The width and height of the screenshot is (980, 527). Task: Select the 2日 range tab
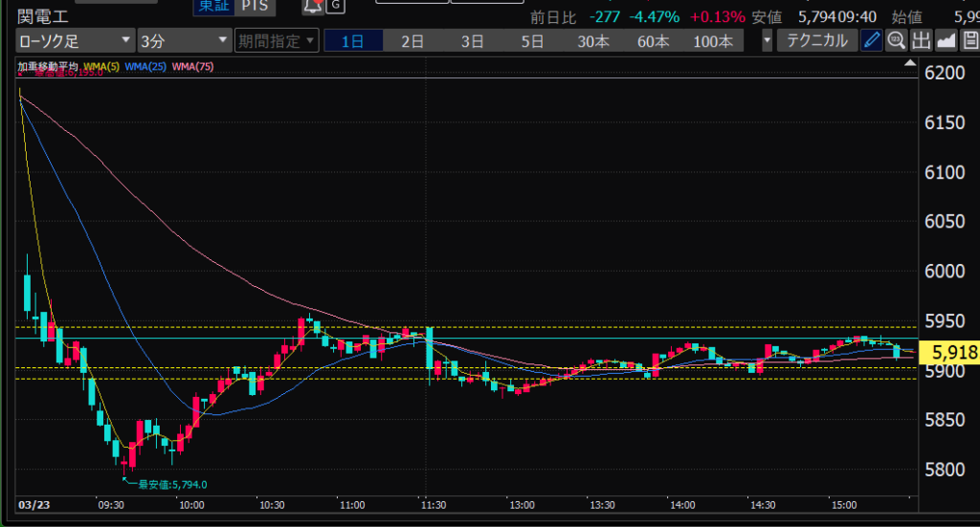coord(412,40)
